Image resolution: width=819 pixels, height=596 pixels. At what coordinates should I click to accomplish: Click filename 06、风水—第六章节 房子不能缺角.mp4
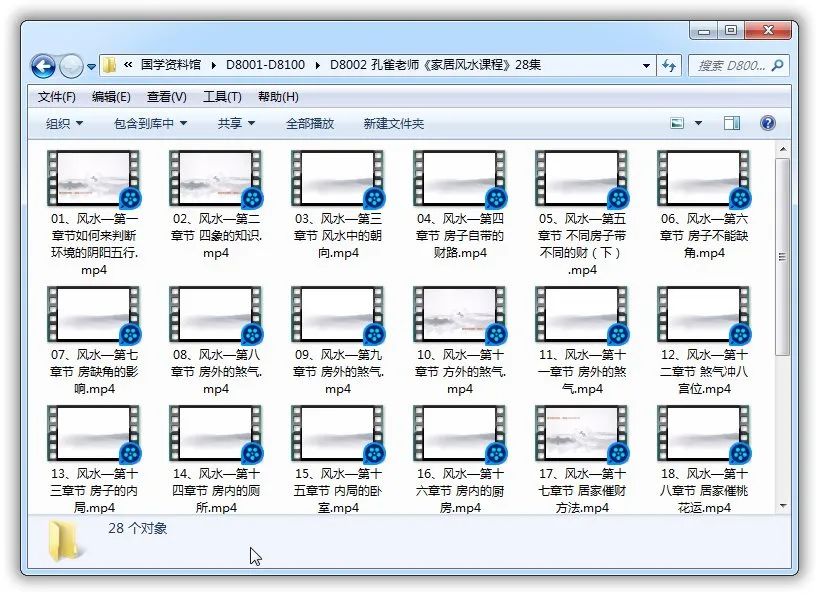704,236
